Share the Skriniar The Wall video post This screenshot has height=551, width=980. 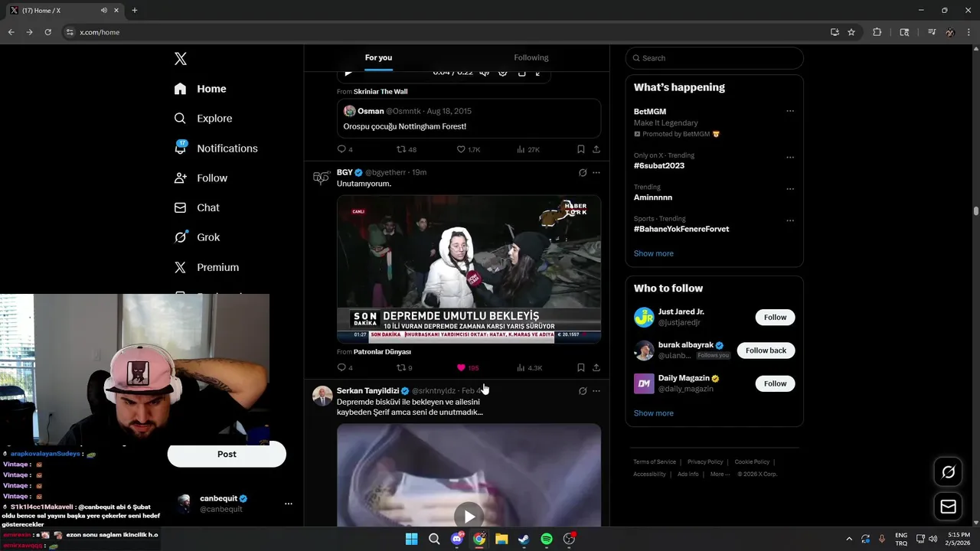click(596, 149)
